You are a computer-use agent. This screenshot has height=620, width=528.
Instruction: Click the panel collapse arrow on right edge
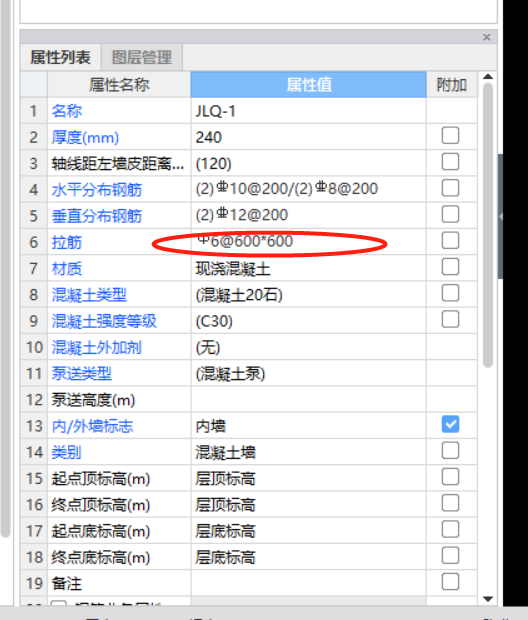click(500, 216)
